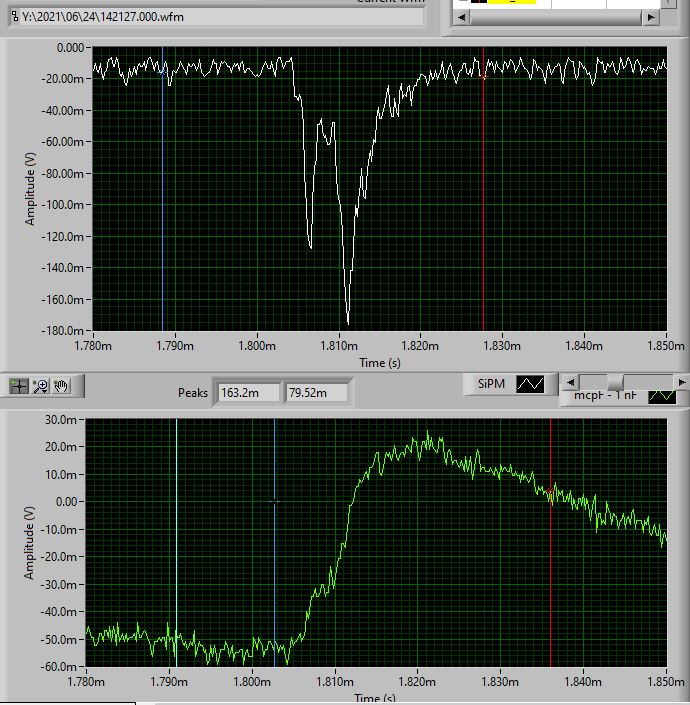Click left arrow of the legend scrollbar

(570, 383)
